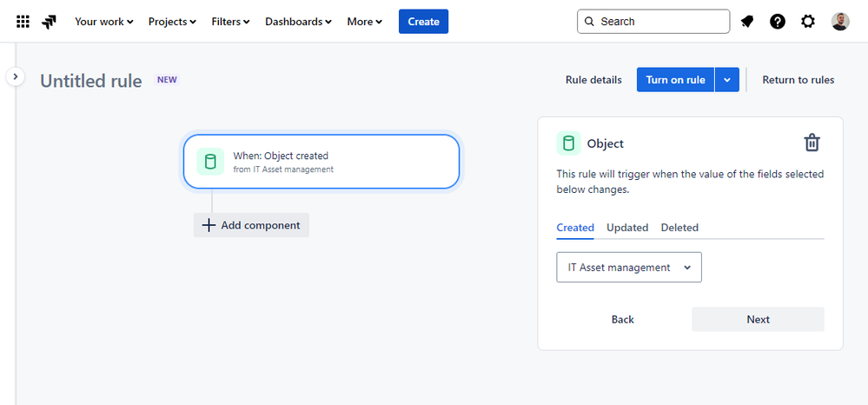
Task: Add component to the rule
Action: [x=251, y=225]
